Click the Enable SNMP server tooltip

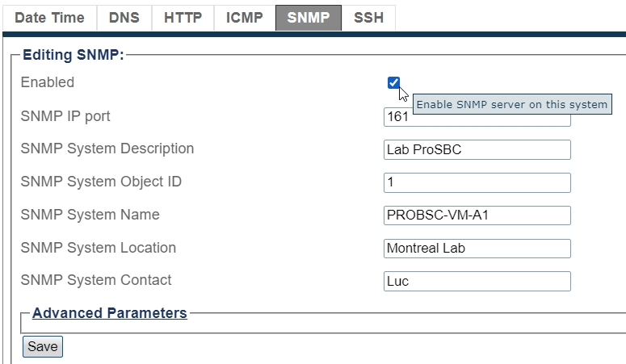511,105
